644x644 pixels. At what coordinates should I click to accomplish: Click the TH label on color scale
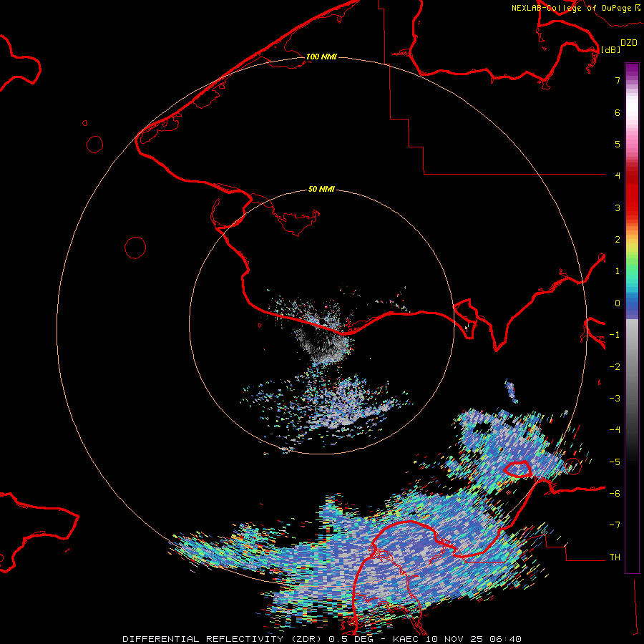(615, 557)
